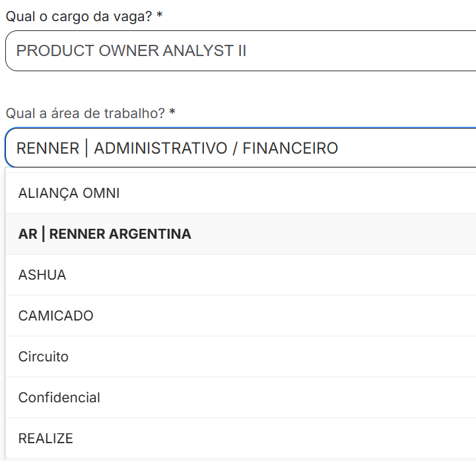Pick REALIZE from the options
This screenshot has height=461, width=476.
(x=46, y=439)
